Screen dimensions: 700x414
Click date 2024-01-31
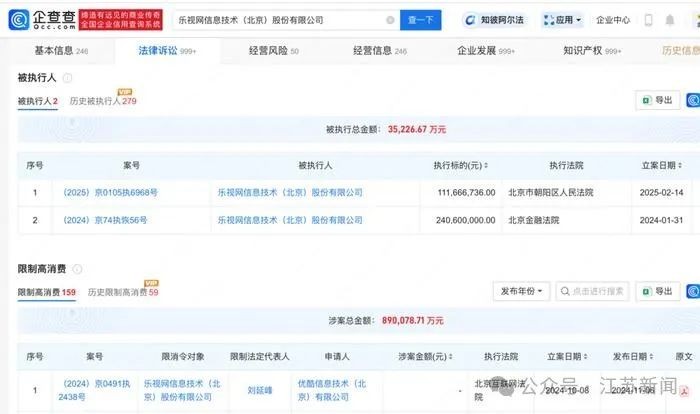pos(661,220)
